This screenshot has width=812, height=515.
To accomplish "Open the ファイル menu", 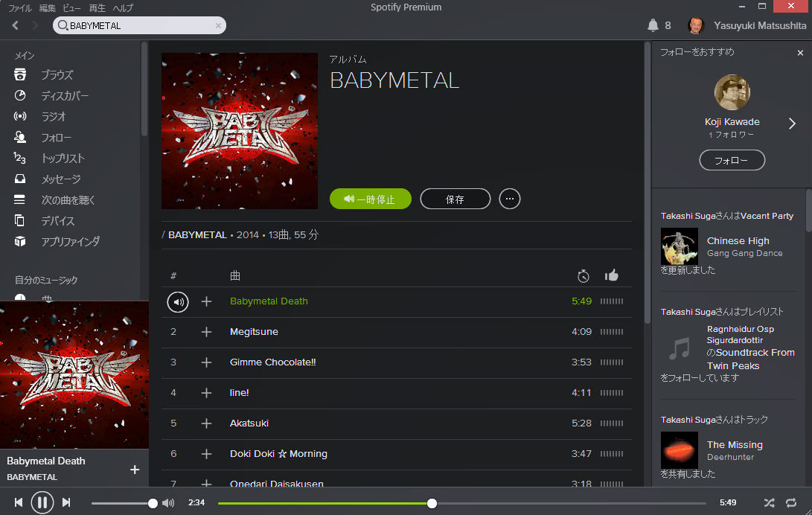I will [19, 7].
